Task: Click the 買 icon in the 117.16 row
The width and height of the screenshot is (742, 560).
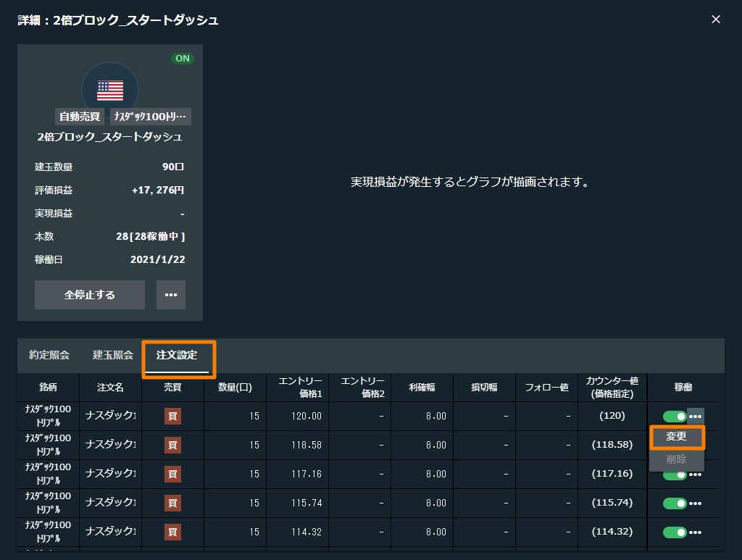Action: (x=172, y=474)
